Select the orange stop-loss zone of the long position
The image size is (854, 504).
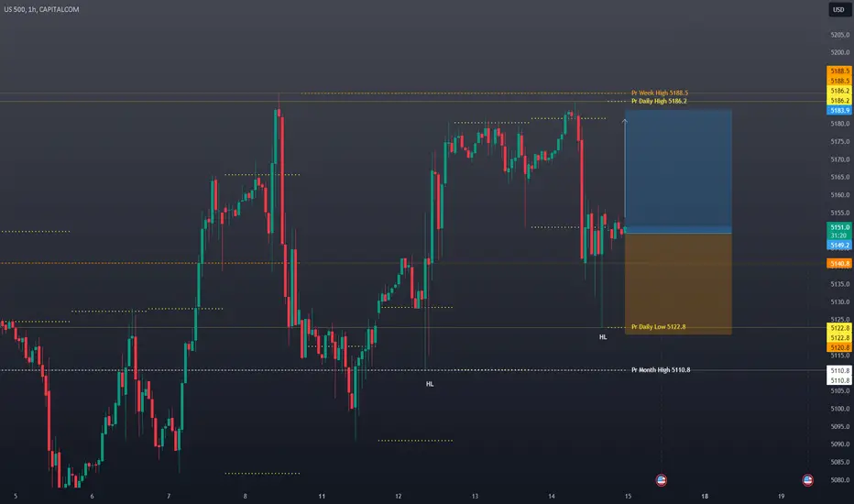tap(678, 284)
